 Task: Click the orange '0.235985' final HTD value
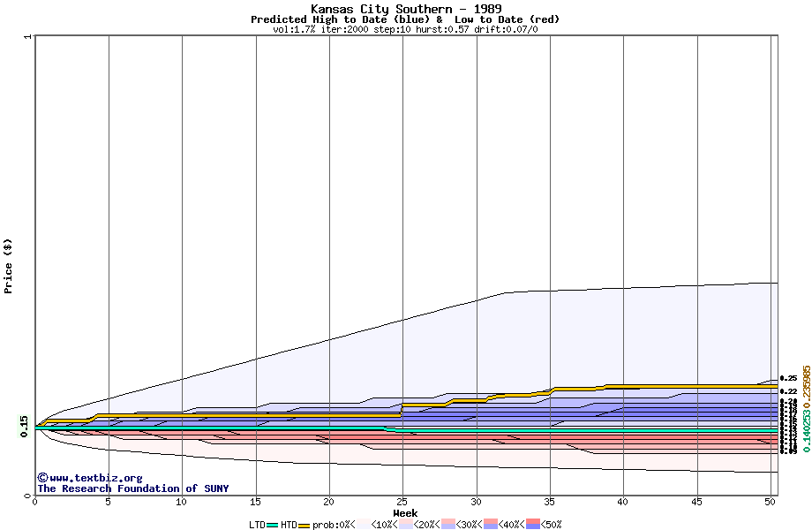[807, 385]
